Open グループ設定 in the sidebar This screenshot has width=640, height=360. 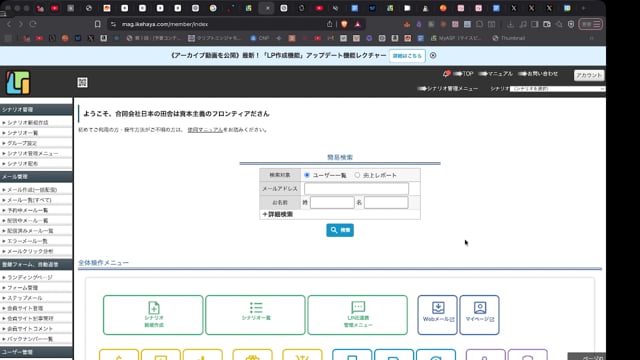pyautogui.click(x=22, y=143)
